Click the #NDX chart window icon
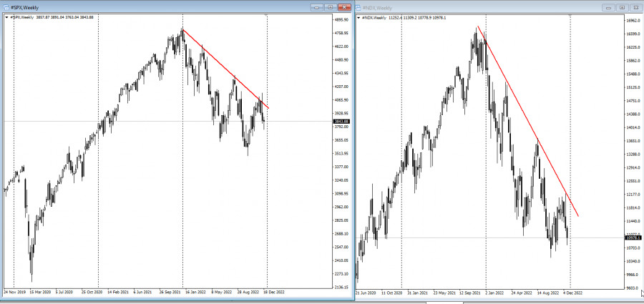644x304 pixels. pyautogui.click(x=358, y=8)
